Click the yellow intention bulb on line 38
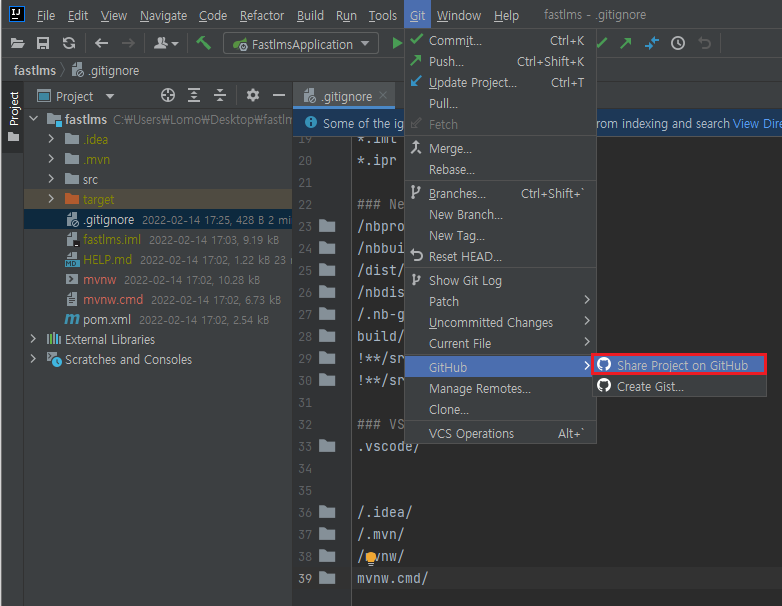Image resolution: width=782 pixels, height=606 pixels. [371, 558]
